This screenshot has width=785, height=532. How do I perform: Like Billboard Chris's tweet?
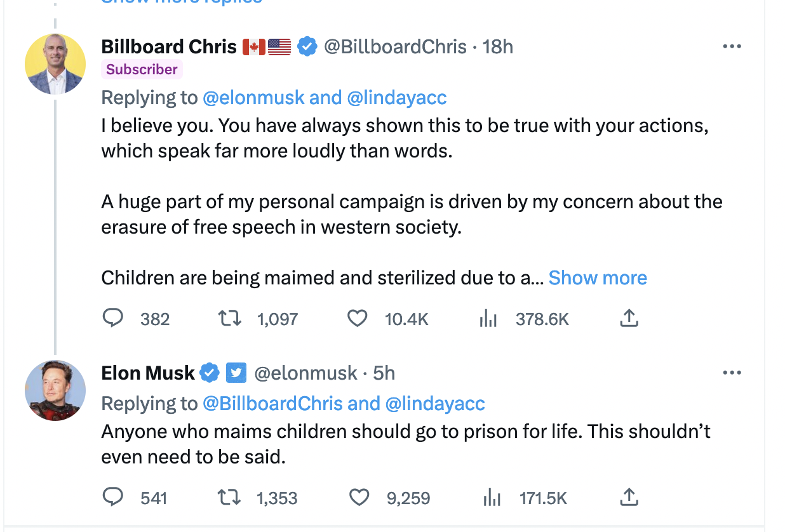point(358,318)
